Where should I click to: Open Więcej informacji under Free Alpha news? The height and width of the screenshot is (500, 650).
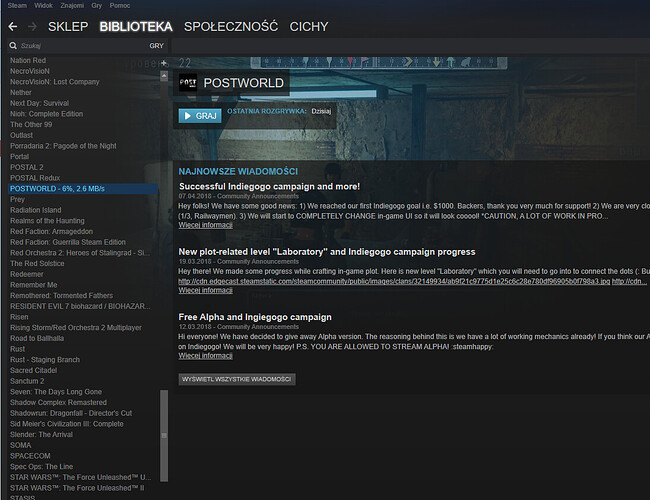(x=206, y=356)
